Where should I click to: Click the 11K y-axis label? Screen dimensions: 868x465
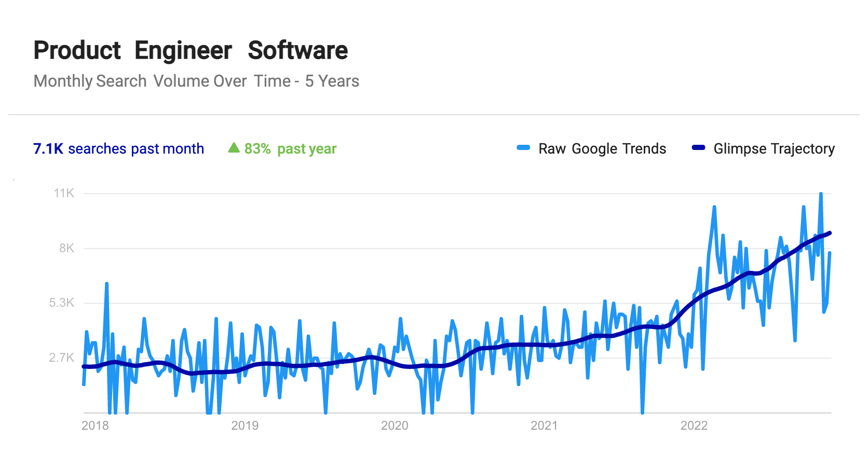pyautogui.click(x=64, y=193)
